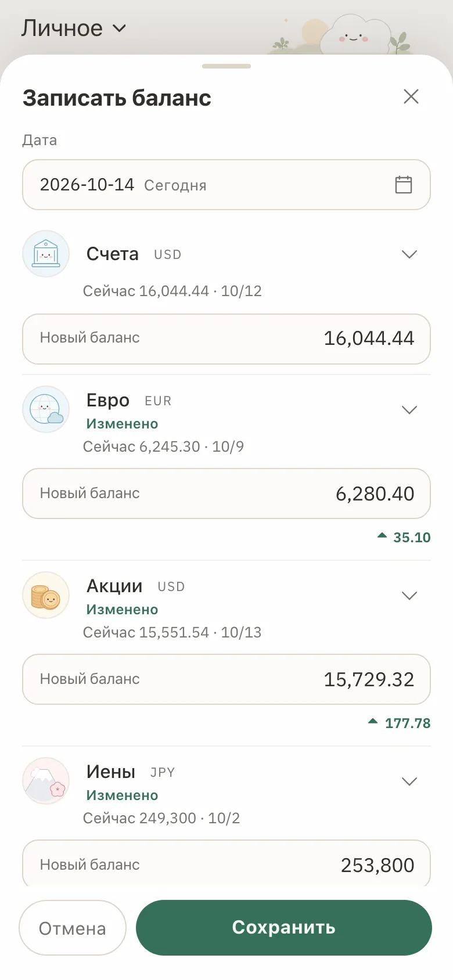
Task: Cancel with the Отмена button
Action: pyautogui.click(x=73, y=928)
